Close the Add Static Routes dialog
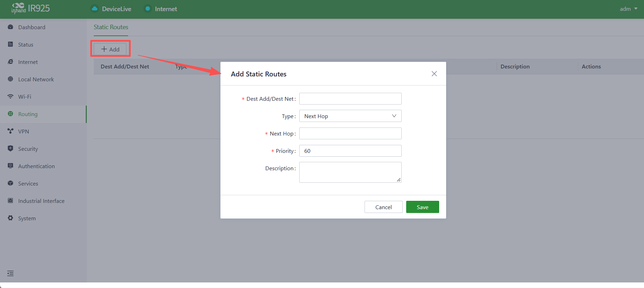 coord(434,74)
